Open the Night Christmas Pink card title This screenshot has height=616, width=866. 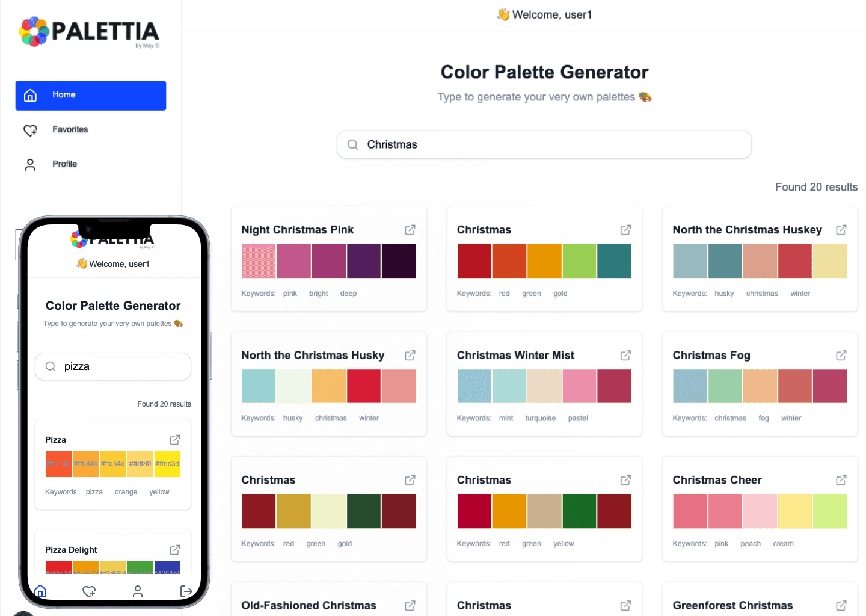coord(298,230)
